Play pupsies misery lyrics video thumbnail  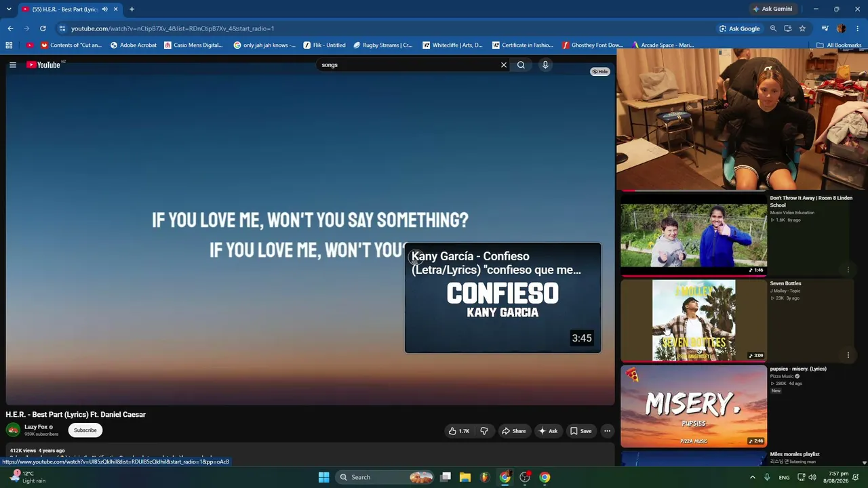pos(694,406)
